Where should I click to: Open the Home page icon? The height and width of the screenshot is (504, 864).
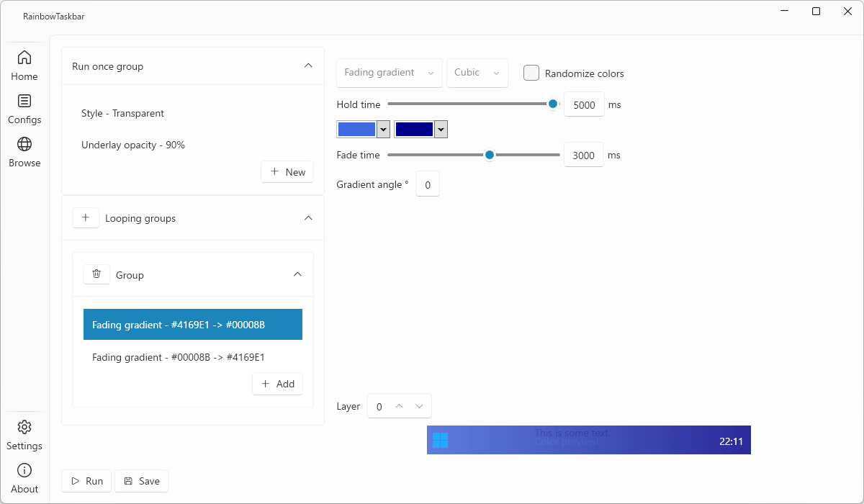(24, 58)
